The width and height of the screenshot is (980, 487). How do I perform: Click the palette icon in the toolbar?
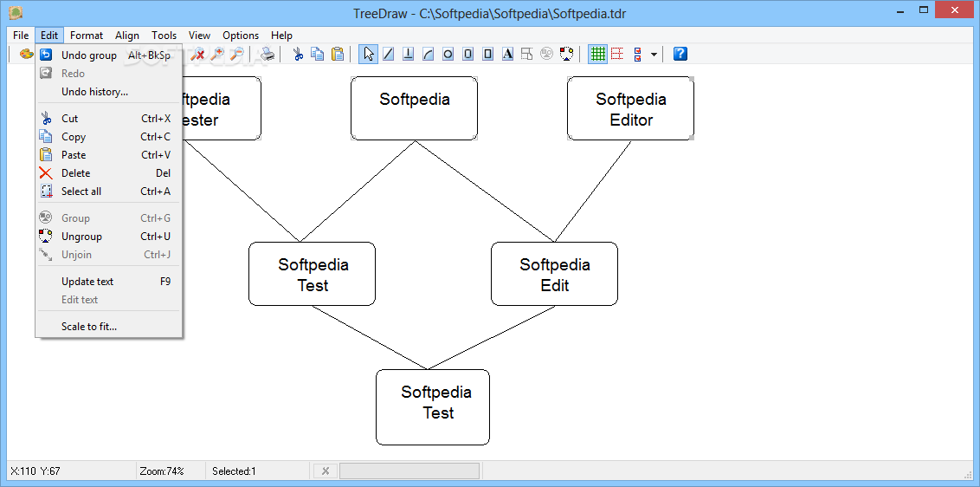(x=26, y=55)
